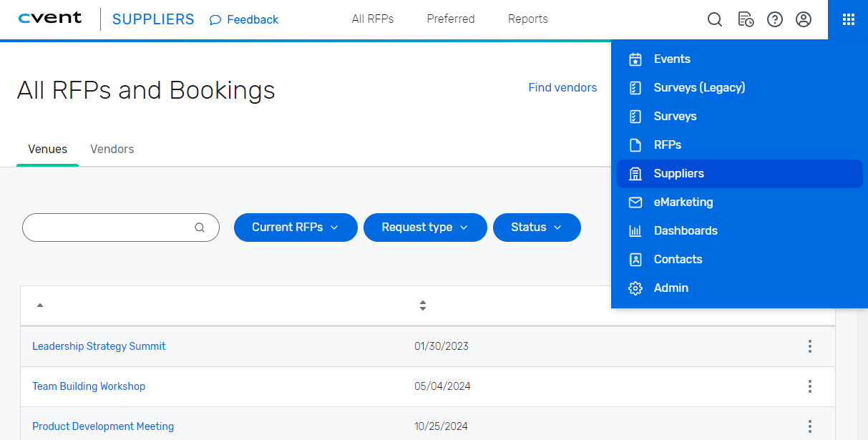
Task: Click the Find vendors link
Action: [x=562, y=87]
